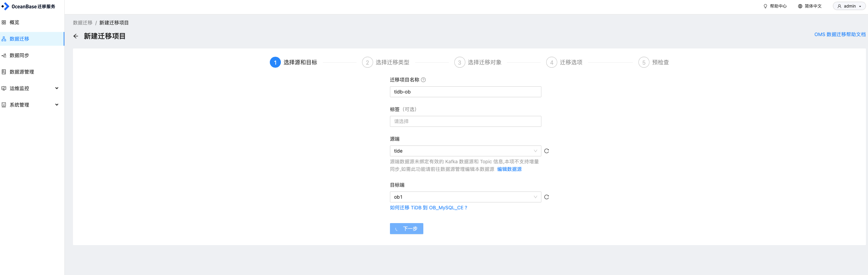
Task: Open the 编辑数据源 link
Action: tap(509, 169)
